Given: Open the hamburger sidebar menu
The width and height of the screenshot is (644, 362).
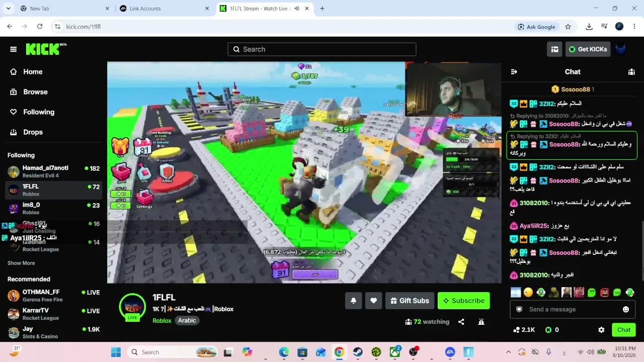Looking at the screenshot, I should (x=14, y=49).
